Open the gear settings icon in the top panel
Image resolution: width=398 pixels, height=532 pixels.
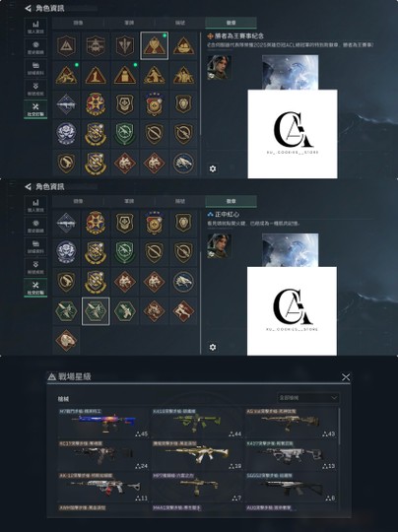(213, 168)
